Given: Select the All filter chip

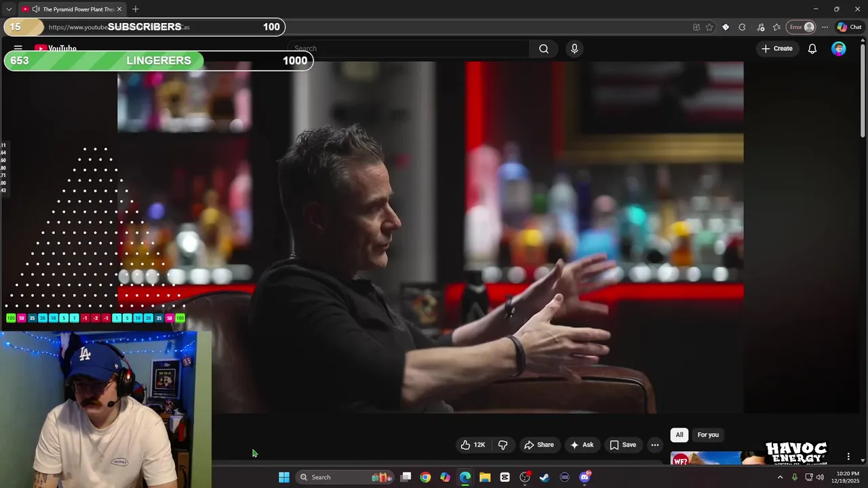Looking at the screenshot, I should [679, 435].
